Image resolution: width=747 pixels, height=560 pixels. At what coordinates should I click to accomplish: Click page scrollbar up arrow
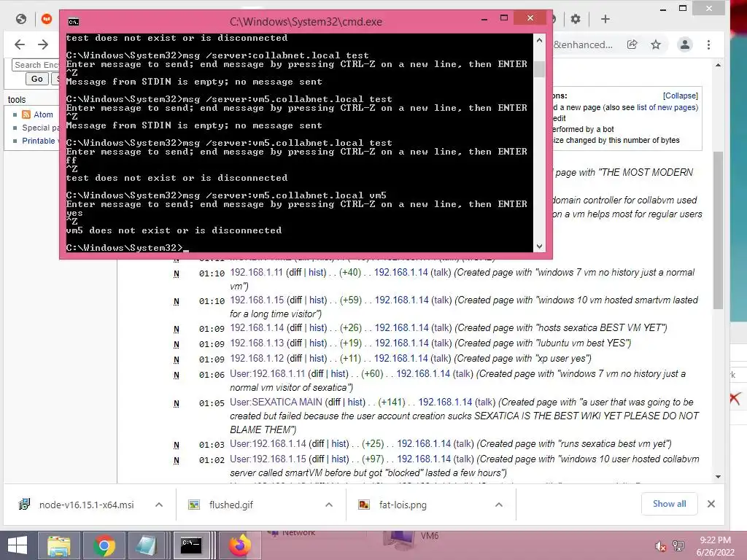pyautogui.click(x=718, y=65)
